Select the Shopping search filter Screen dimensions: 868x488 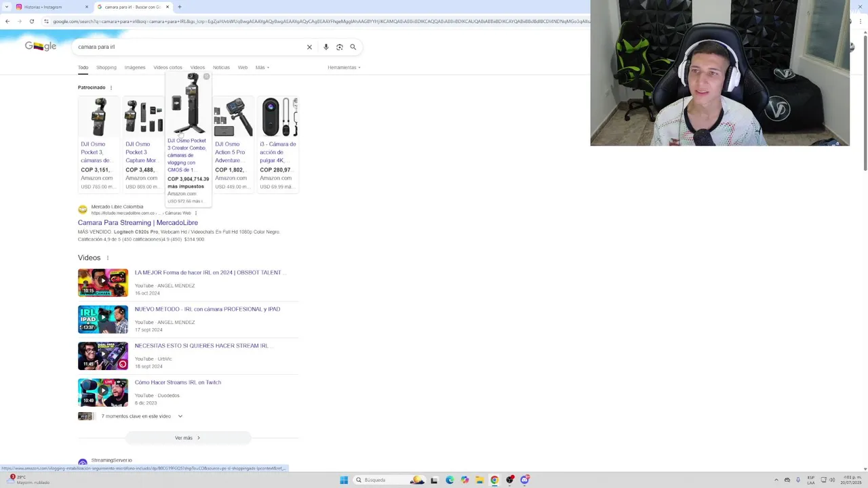(x=106, y=67)
